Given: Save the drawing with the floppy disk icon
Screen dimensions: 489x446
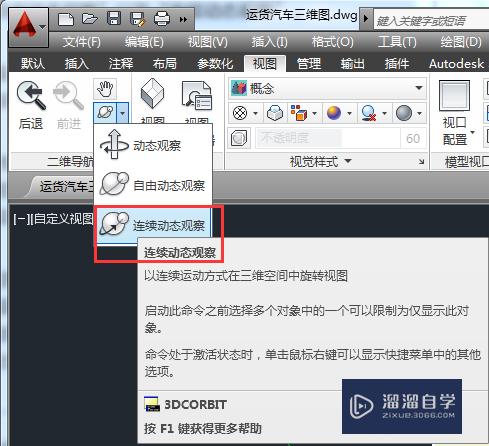Looking at the screenshot, I should [114, 18].
